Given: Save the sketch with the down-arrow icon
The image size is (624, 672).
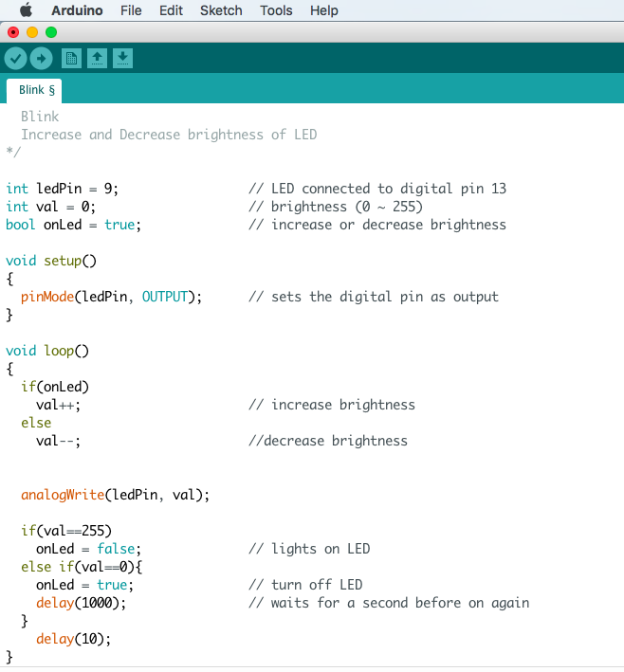Looking at the screenshot, I should coord(122,58).
